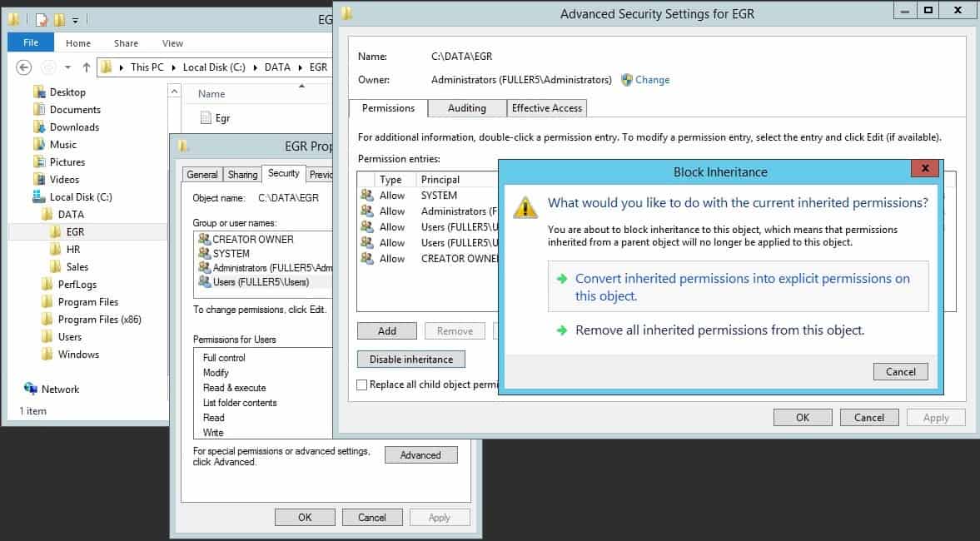Screen dimensions: 980x541
Task: Click Cancel in EGR Properties dialog
Action: coord(372,517)
